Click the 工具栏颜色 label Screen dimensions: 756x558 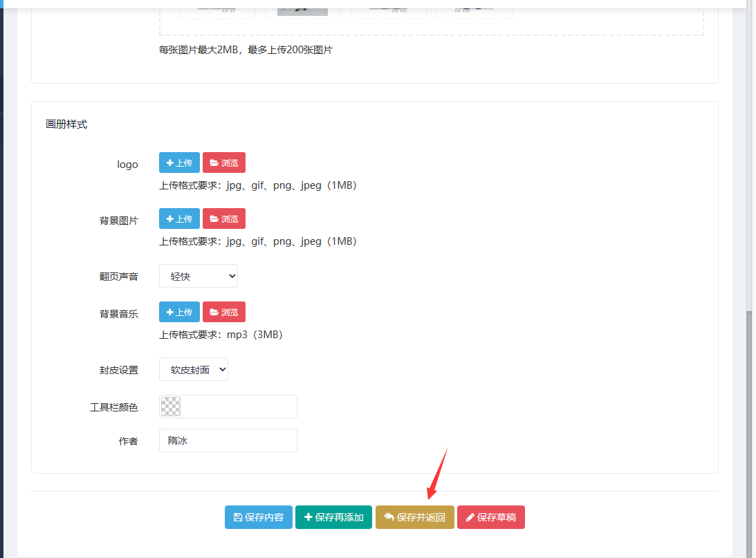114,407
